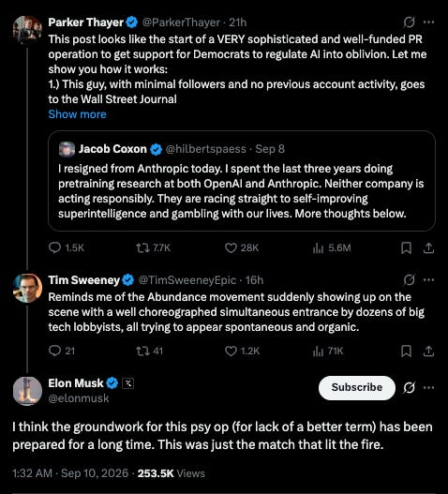The width and height of the screenshot is (448, 494).
Task: Open Grok icon on Parker Thayer's post
Action: pyautogui.click(x=409, y=22)
